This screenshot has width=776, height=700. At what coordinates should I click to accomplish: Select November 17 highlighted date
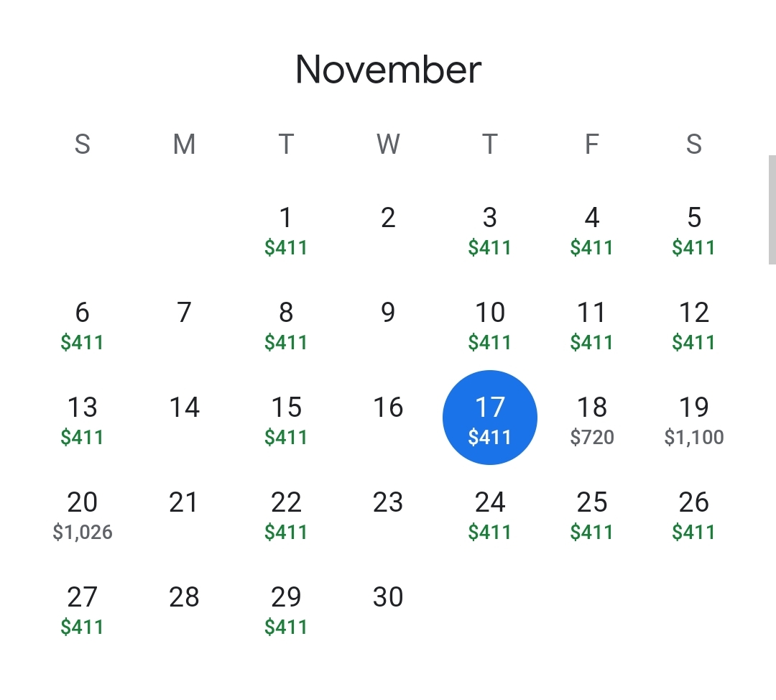click(x=489, y=418)
